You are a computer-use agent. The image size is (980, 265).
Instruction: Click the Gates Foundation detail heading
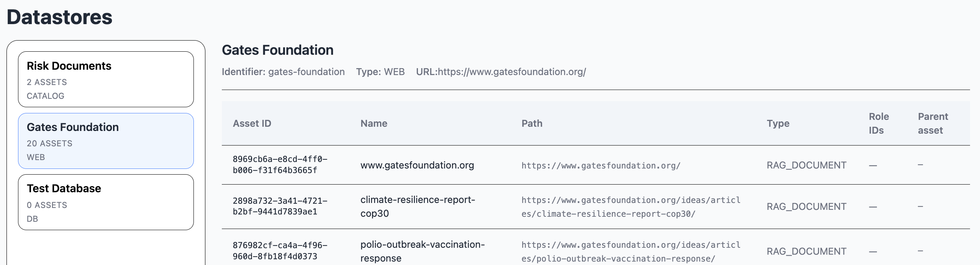[278, 50]
